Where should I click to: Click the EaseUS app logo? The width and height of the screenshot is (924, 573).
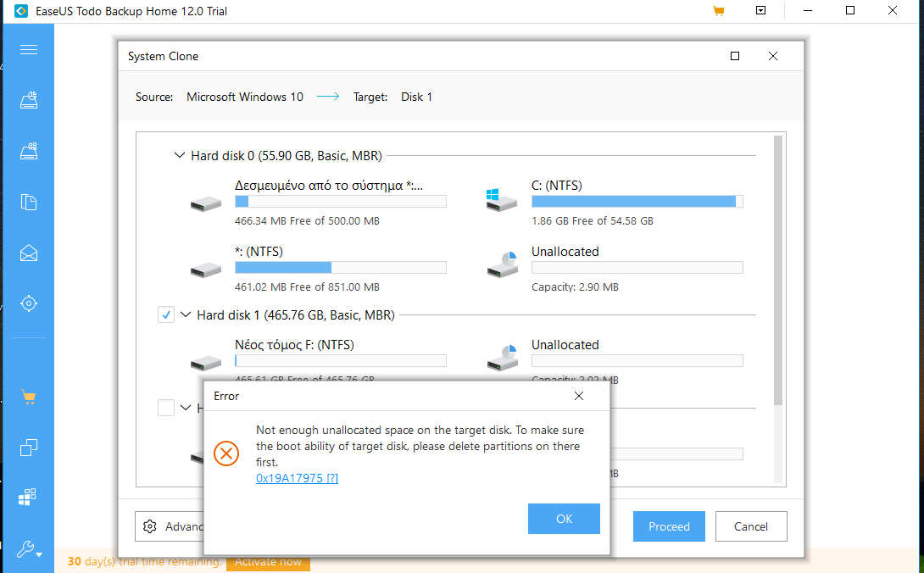tap(21, 11)
